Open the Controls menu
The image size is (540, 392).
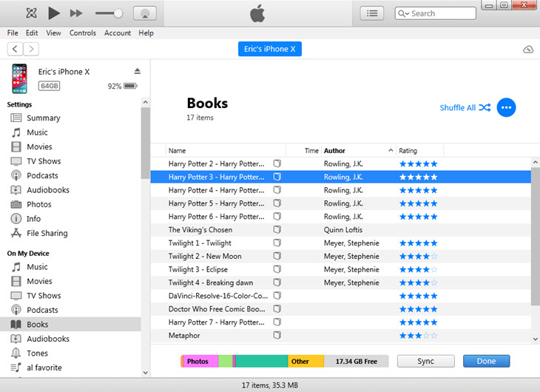point(83,33)
